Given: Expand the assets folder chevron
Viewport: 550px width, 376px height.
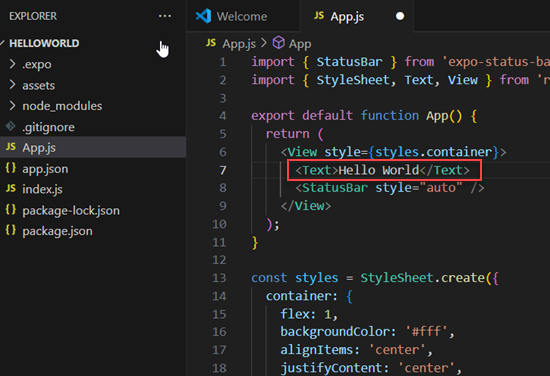Looking at the screenshot, I should click(x=12, y=85).
